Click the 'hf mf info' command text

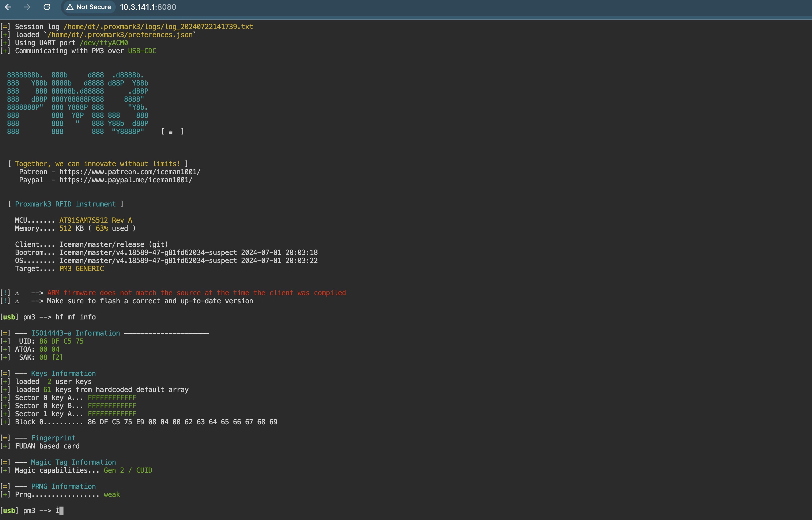coord(75,317)
